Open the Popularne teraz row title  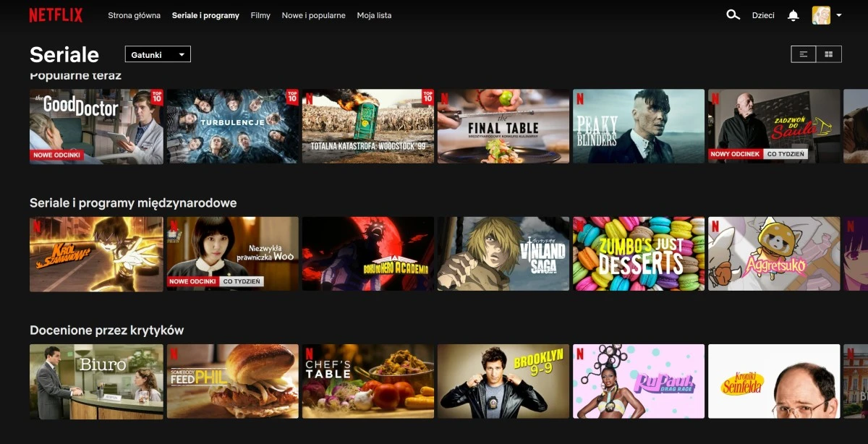coord(75,74)
